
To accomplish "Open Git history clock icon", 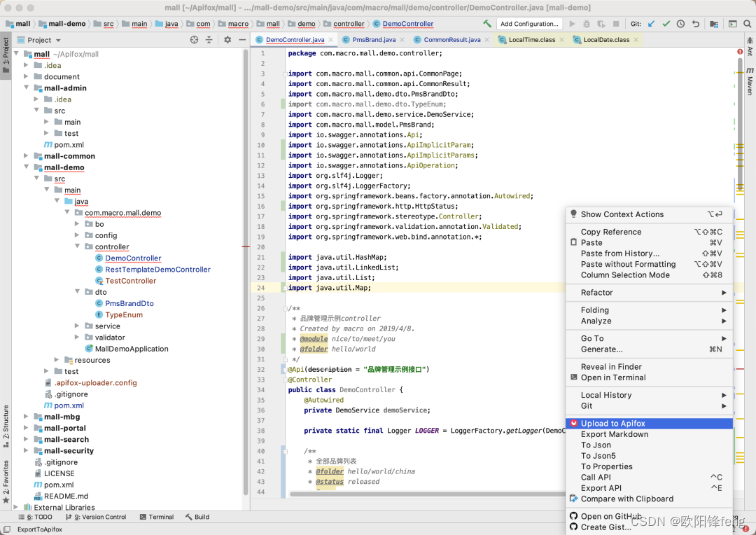I will 680,24.
